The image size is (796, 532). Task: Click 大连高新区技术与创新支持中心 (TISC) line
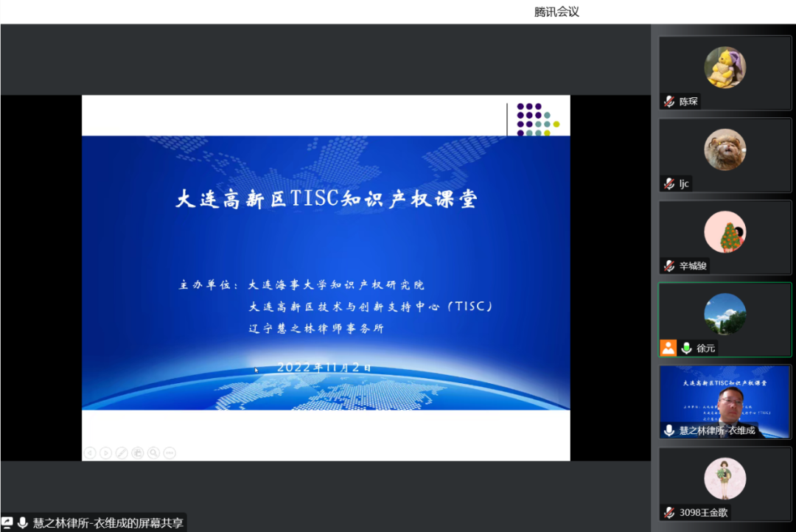(x=371, y=307)
